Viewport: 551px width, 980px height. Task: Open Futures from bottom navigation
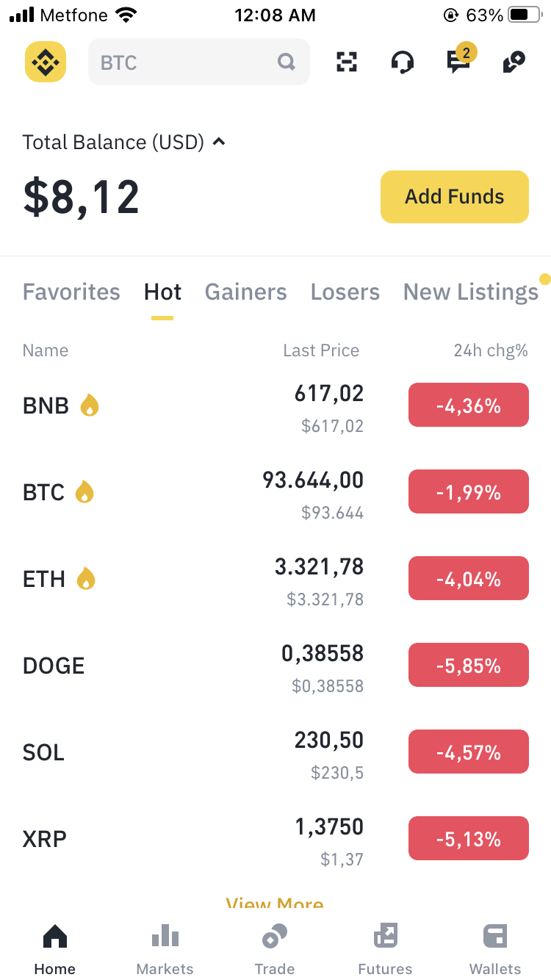coord(385,949)
